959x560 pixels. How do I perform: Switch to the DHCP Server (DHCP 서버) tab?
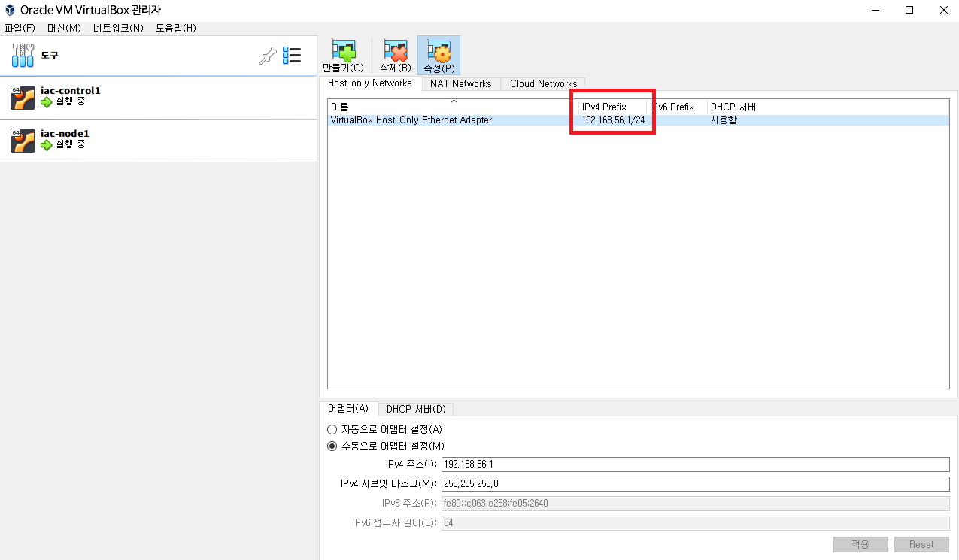tap(416, 409)
